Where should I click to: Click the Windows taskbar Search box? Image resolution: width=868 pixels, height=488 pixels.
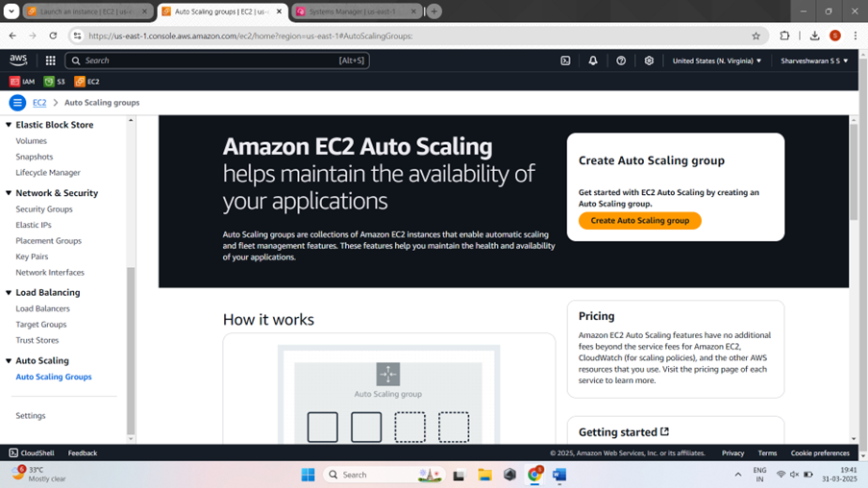[384, 475]
